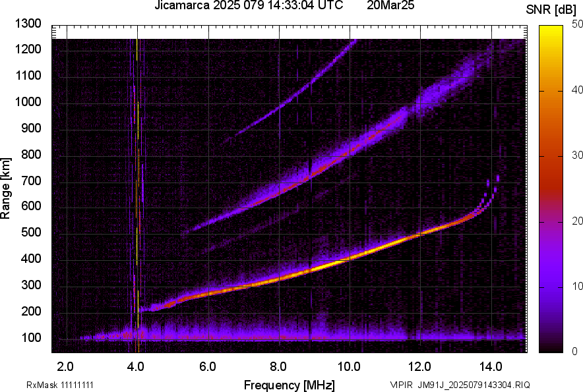Click the colorbar tick value 0
583x392 pixels.
click(575, 351)
